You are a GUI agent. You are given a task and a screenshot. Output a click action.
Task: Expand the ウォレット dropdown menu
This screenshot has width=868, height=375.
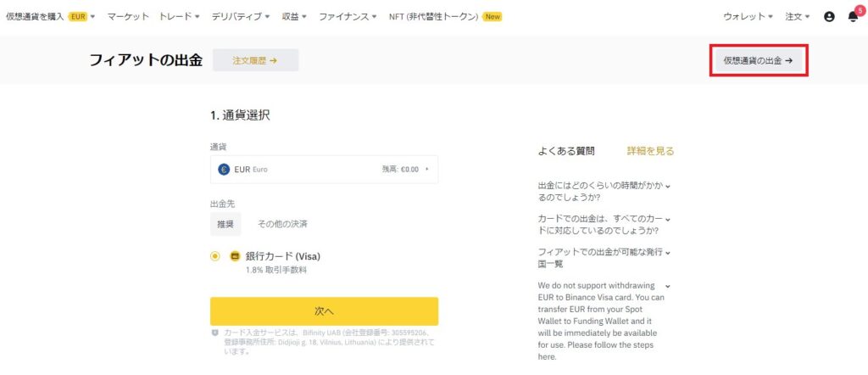click(748, 17)
